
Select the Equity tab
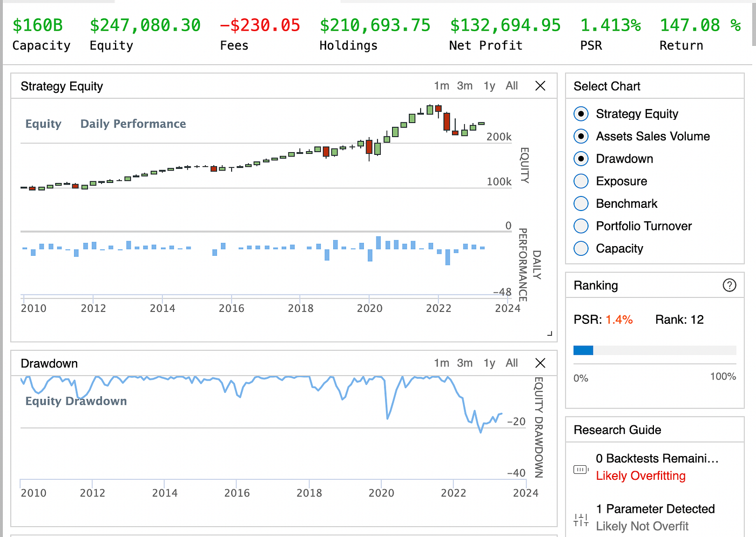tap(43, 124)
